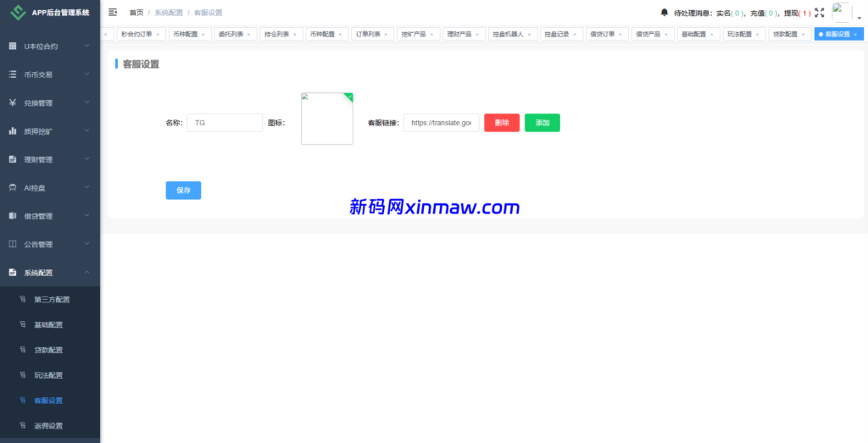This screenshot has height=443, width=868.
Task: Expand the 公告管理 menu chevron
Action: [x=87, y=244]
